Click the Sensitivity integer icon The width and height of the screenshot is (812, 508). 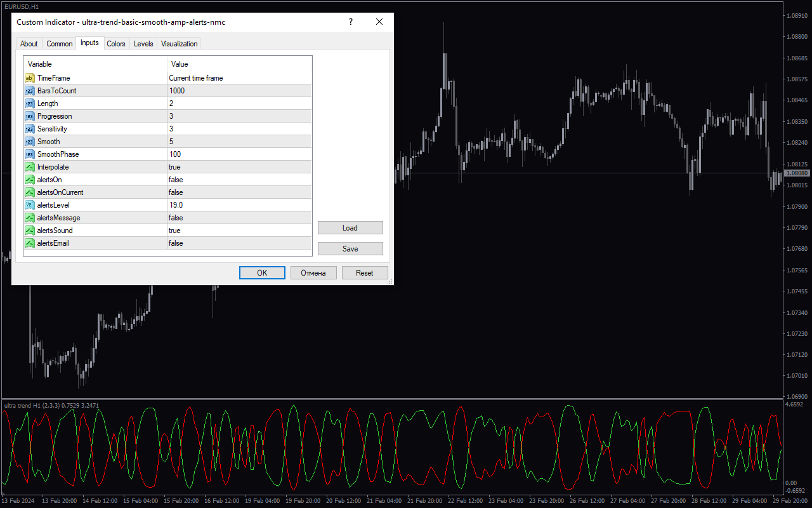29,129
